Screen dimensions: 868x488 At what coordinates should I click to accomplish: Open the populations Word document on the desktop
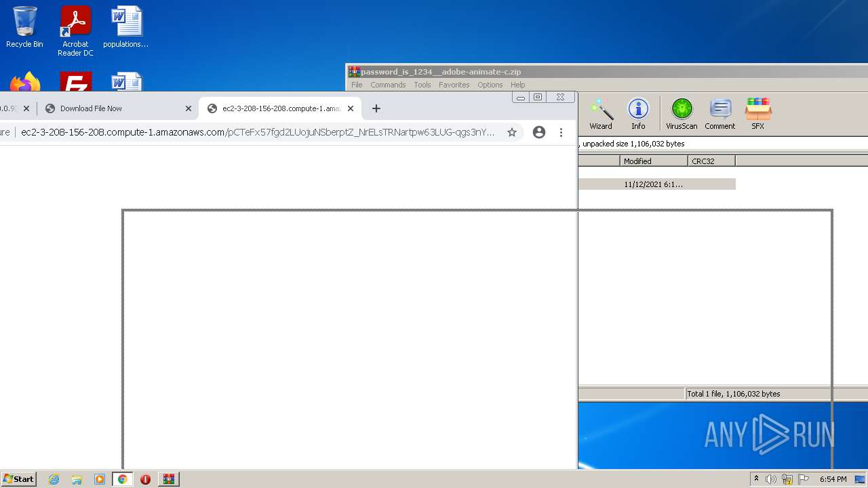pos(126,27)
